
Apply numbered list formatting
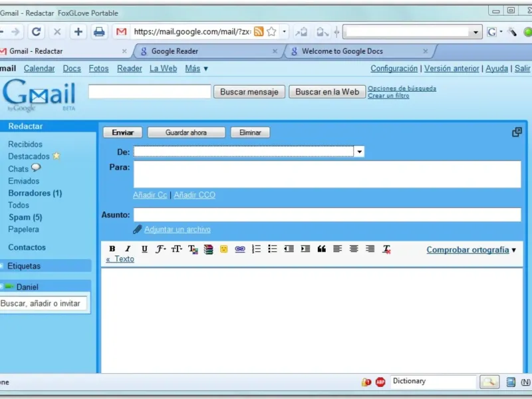pyautogui.click(x=256, y=249)
